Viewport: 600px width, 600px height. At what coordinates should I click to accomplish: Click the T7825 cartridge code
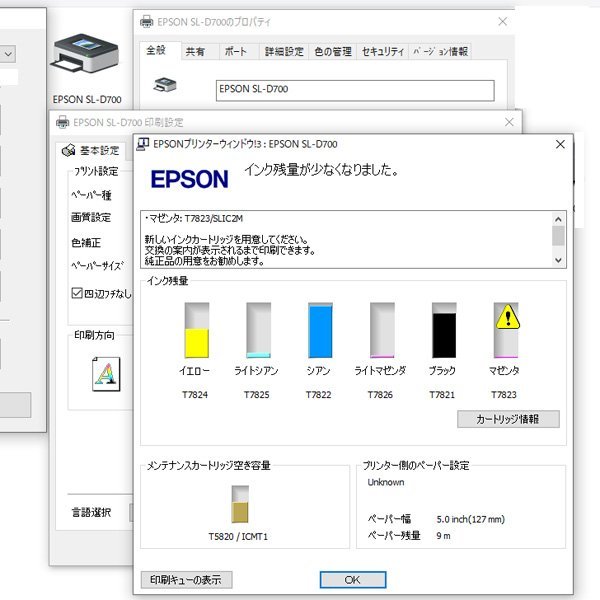click(257, 395)
